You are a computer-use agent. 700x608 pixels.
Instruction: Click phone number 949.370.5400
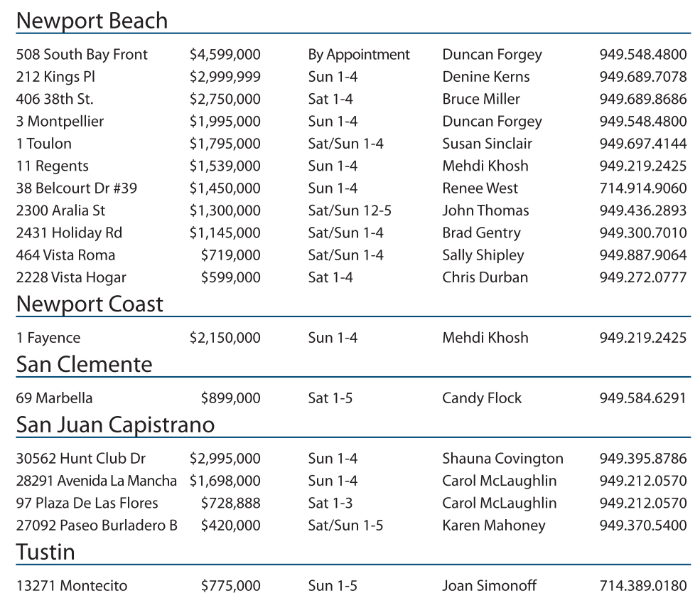coord(642,526)
